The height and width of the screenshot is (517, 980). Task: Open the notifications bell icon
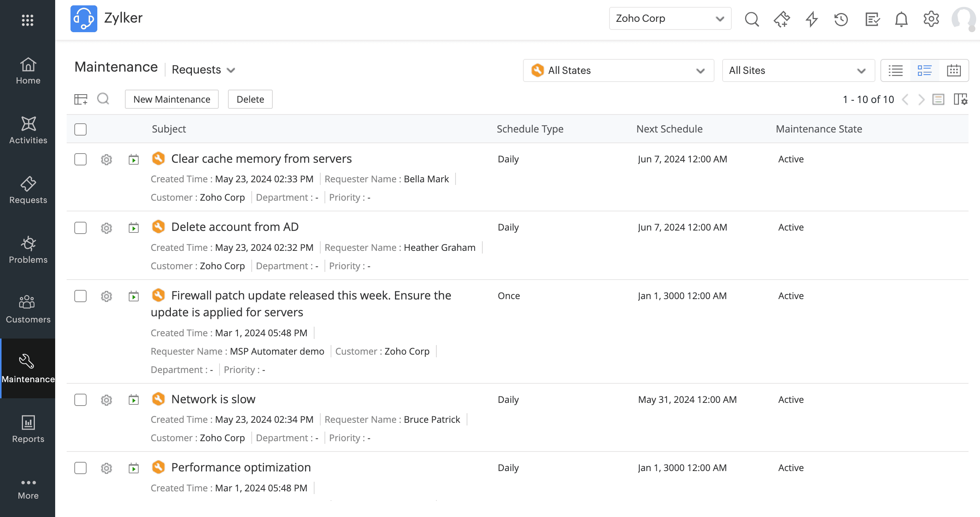[x=901, y=19]
